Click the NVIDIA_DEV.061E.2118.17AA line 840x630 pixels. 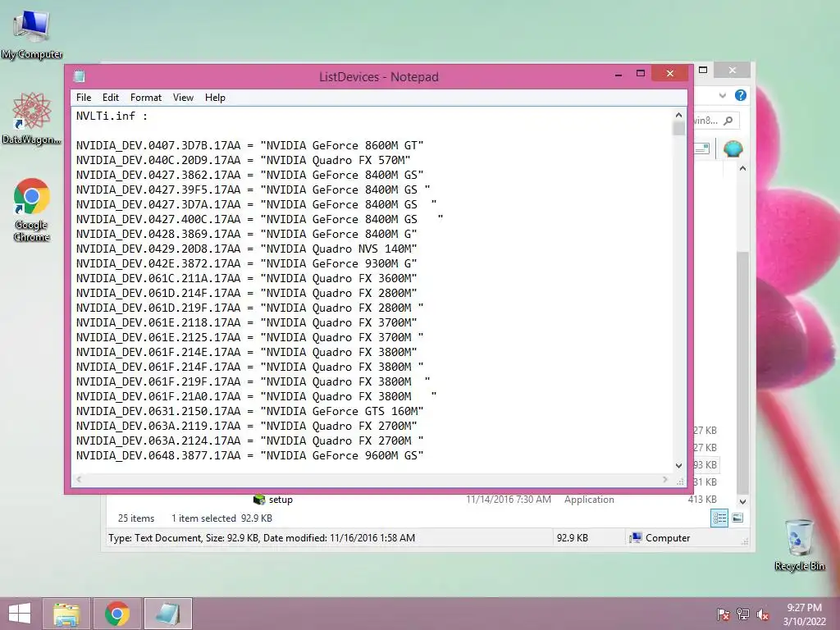coord(246,322)
